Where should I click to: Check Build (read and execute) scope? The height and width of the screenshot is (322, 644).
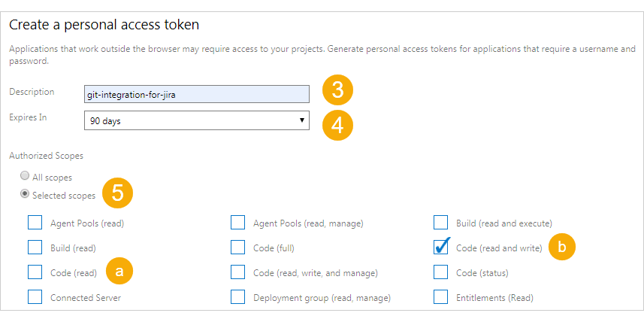coord(440,223)
